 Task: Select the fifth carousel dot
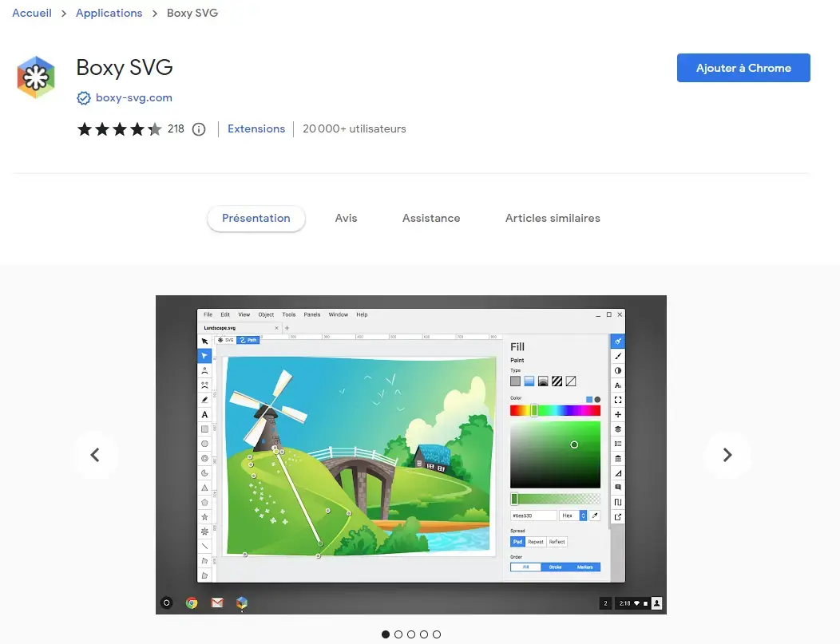point(437,634)
